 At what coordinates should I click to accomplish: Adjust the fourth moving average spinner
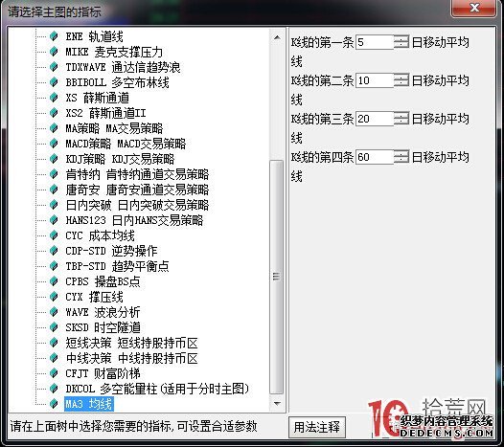[401, 157]
